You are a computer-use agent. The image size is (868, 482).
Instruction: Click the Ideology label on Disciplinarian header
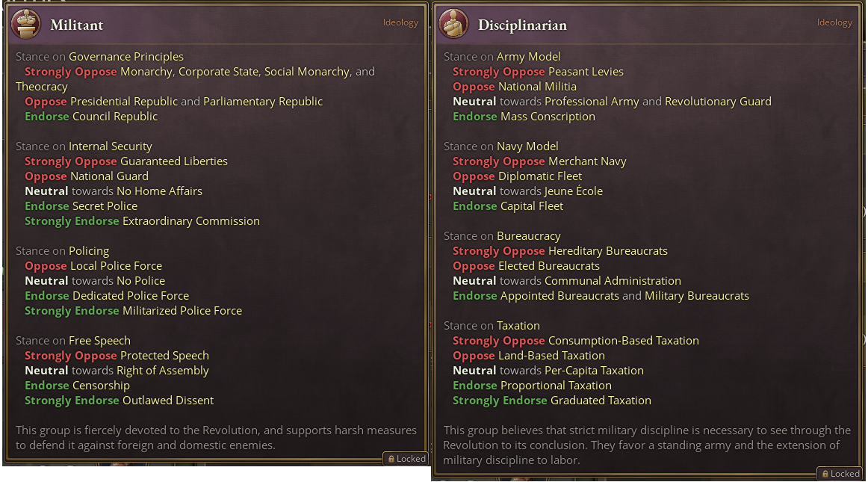click(834, 22)
